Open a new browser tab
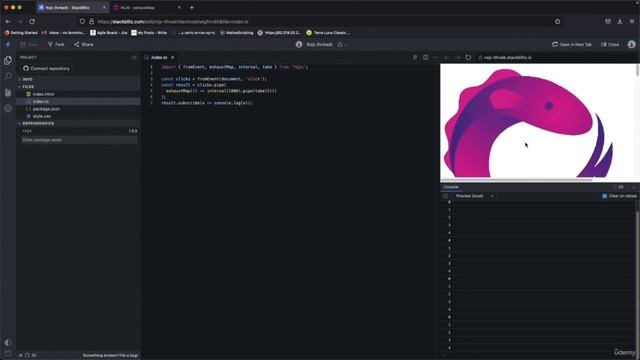This screenshot has height=360, width=640. [x=192, y=7]
